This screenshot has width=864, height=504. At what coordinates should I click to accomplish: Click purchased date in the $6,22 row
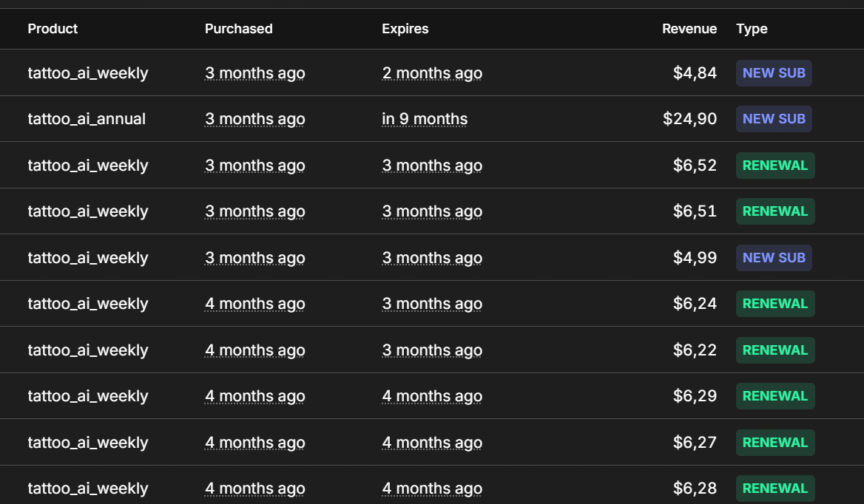click(x=254, y=350)
